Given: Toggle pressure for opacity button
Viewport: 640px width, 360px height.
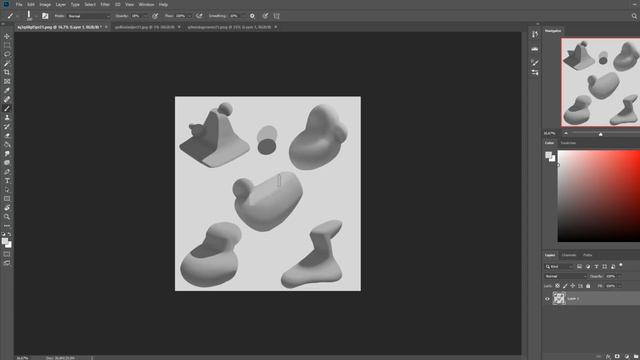Looking at the screenshot, I should click(155, 16).
